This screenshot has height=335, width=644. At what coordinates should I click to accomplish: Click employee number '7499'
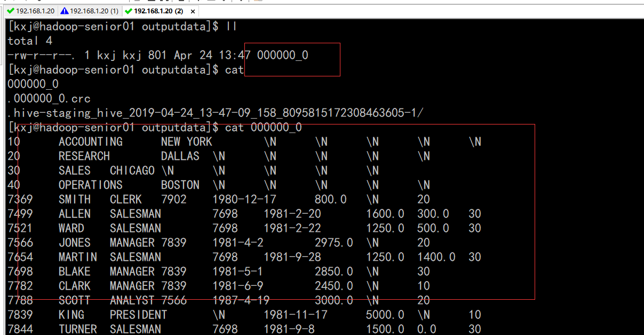20,214
